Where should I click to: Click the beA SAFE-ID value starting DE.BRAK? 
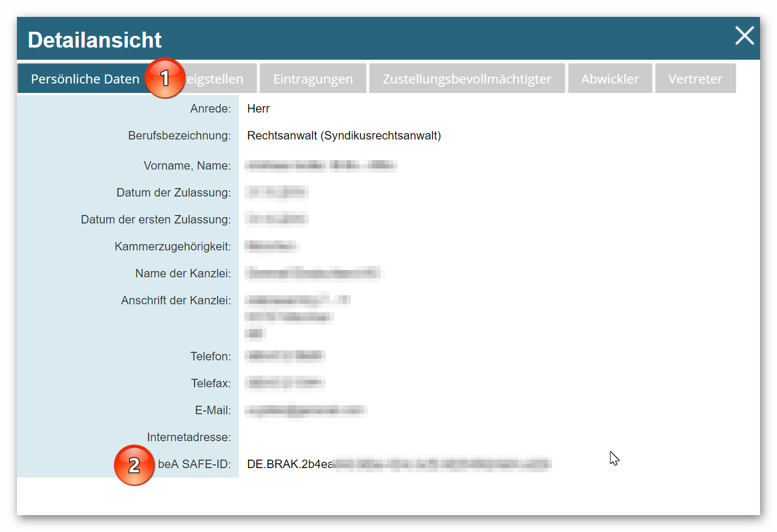point(399,464)
